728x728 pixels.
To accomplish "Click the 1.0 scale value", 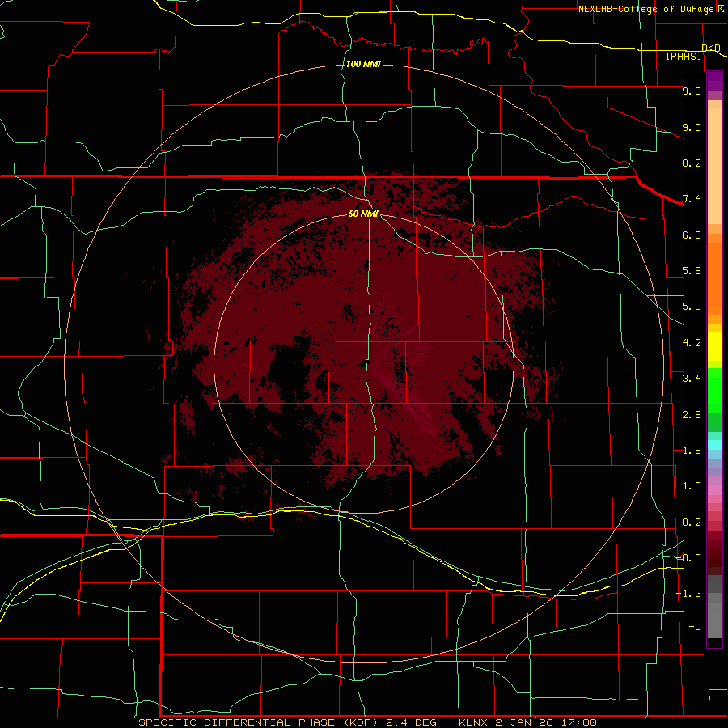I will pos(692,486).
